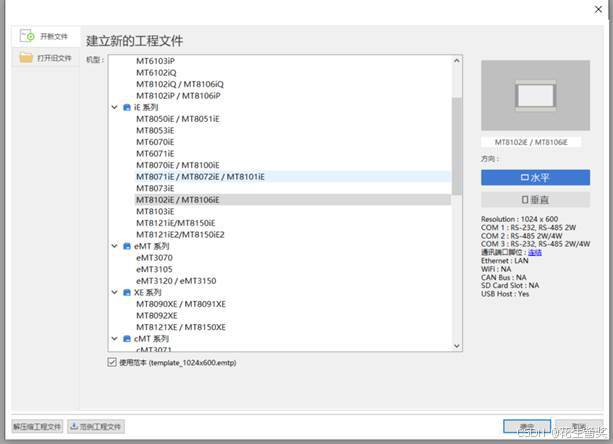Select MT8090XE / MT8091XE model
The image size is (613, 444).
pyautogui.click(x=181, y=304)
